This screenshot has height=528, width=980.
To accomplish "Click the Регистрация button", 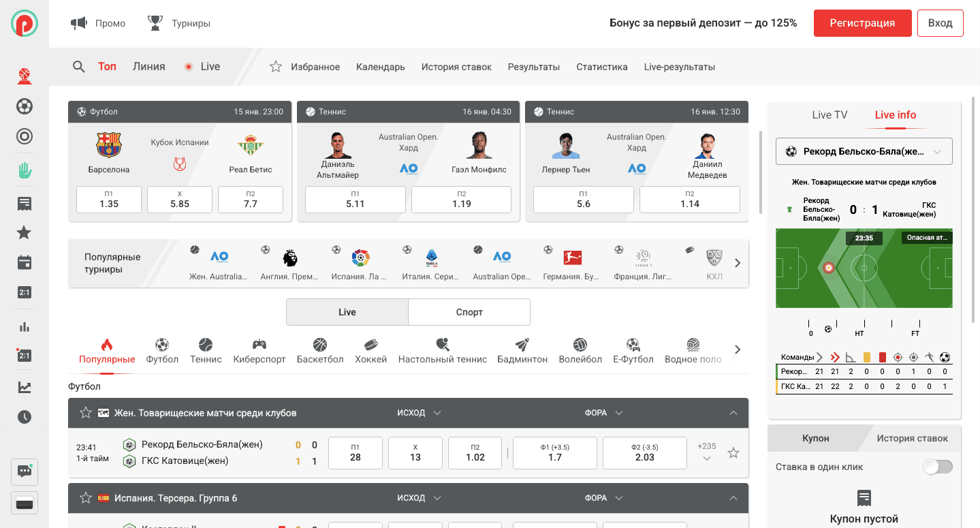I will [x=862, y=23].
